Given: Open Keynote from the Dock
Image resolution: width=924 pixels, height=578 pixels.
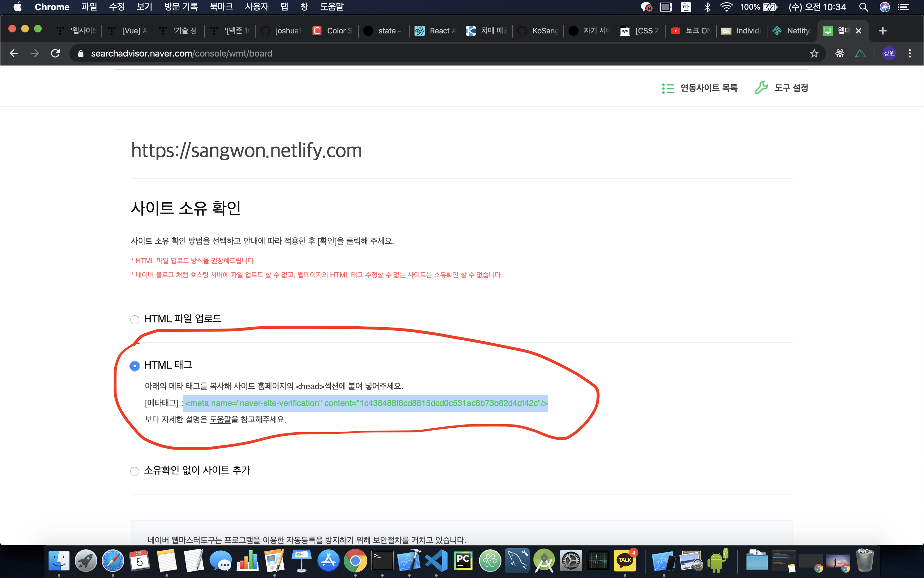Looking at the screenshot, I should (302, 561).
